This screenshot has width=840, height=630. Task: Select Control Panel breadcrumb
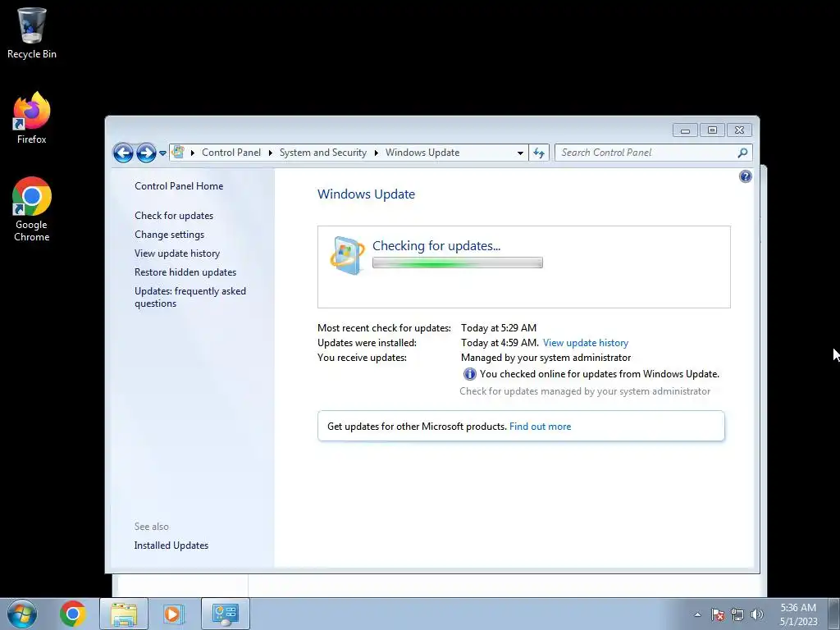(x=231, y=153)
